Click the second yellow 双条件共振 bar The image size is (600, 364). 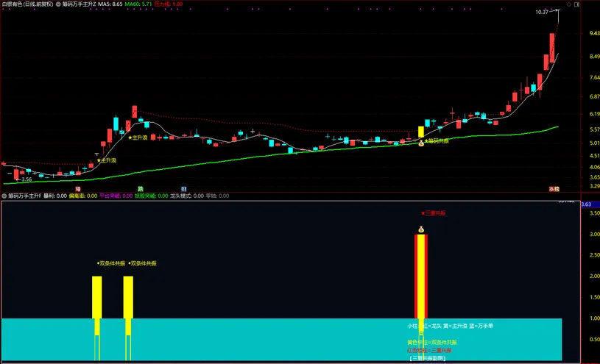pos(128,297)
